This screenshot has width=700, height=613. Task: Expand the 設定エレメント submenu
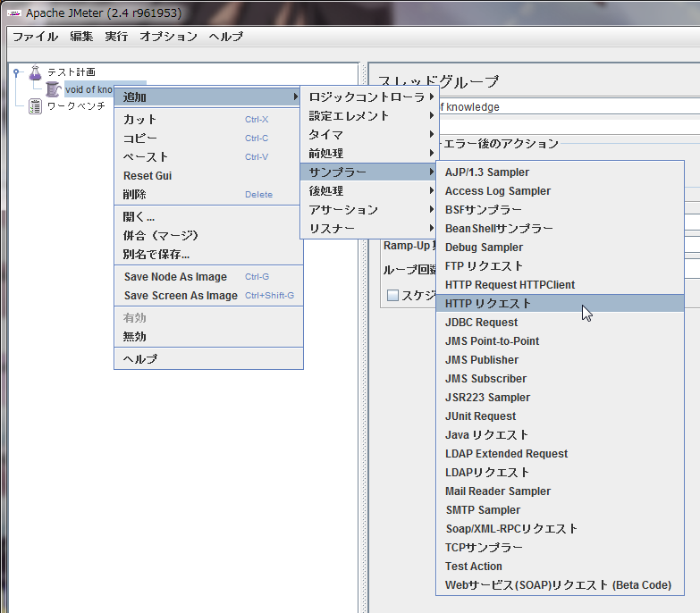pos(370,116)
